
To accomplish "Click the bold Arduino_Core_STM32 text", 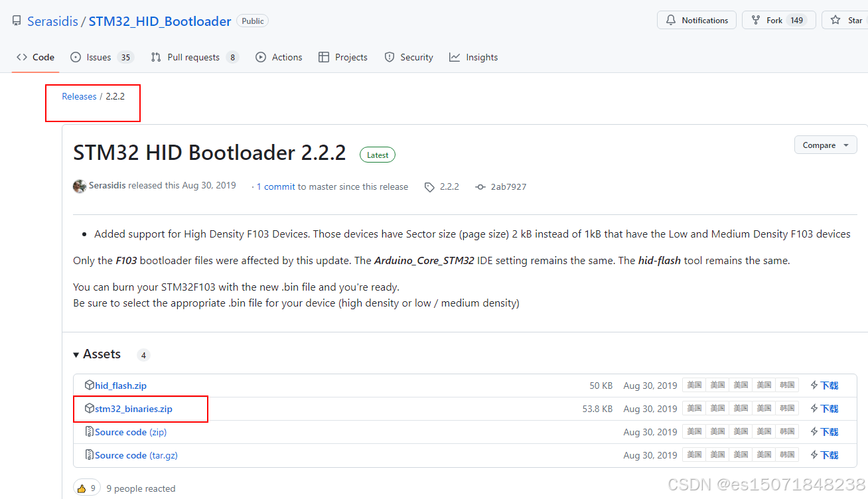I will tap(424, 261).
